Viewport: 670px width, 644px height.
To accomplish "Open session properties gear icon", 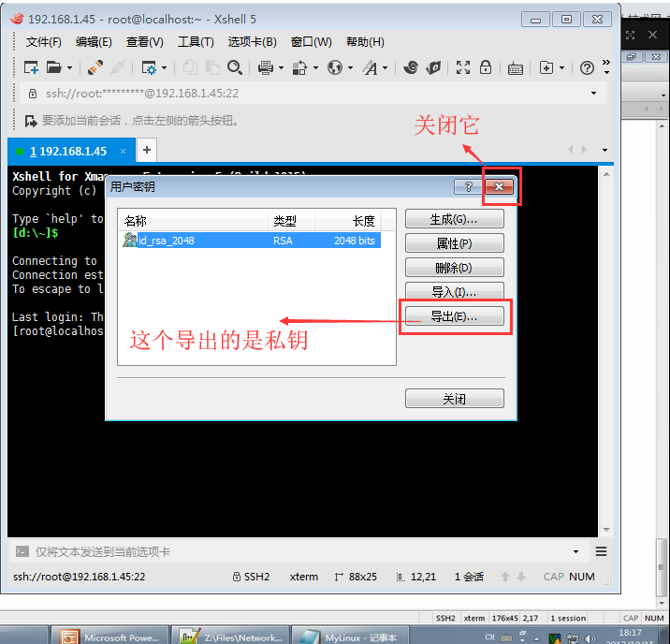I will (149, 67).
